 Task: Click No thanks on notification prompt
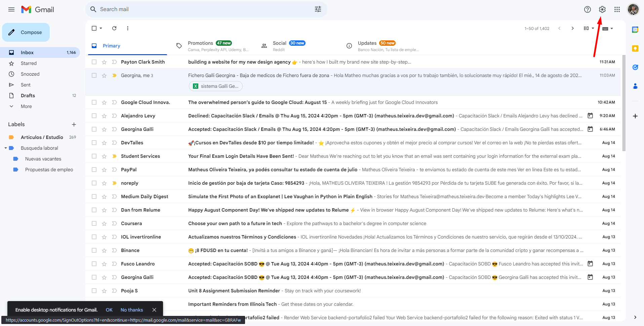click(132, 310)
